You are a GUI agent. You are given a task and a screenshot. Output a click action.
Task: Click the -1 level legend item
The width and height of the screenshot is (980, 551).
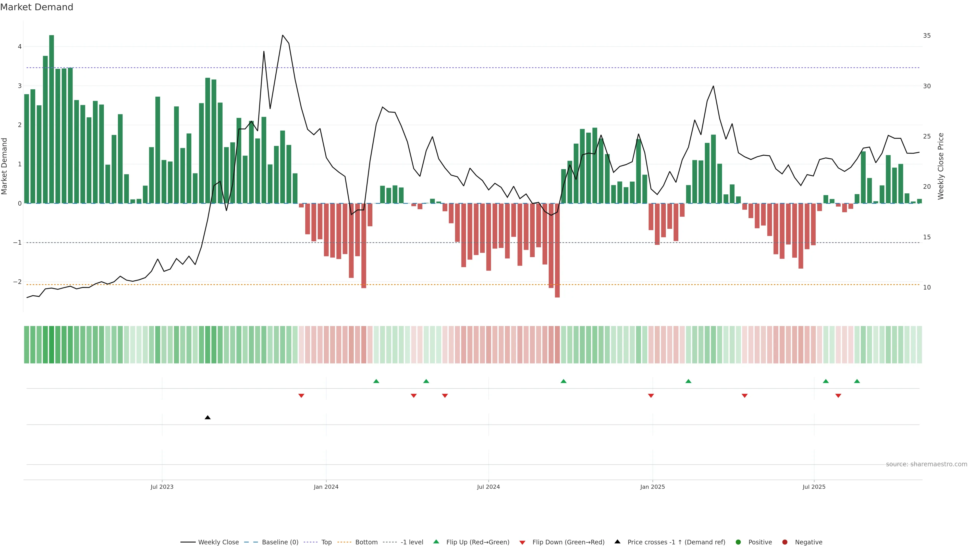pos(412,542)
